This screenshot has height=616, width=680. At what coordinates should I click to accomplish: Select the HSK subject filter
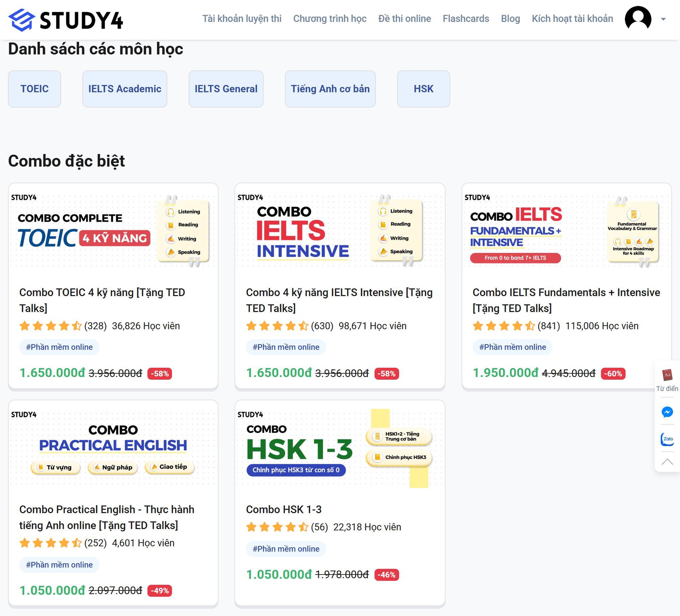[423, 89]
